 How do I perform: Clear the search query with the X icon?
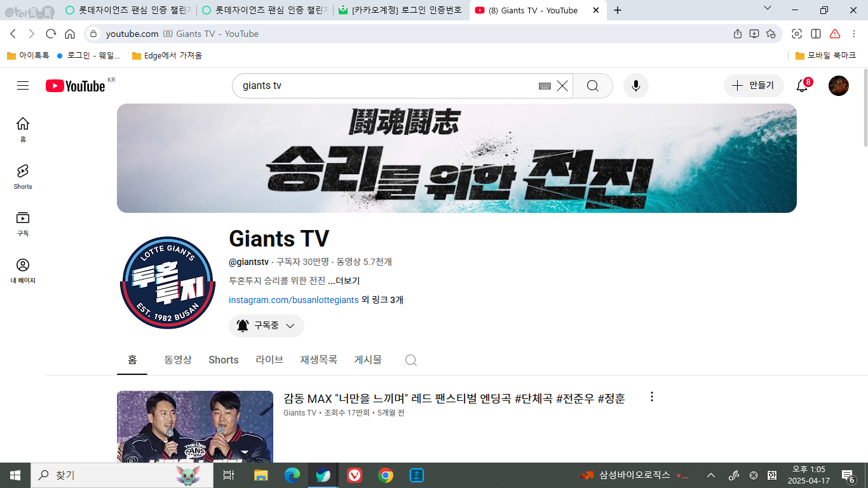click(x=562, y=86)
